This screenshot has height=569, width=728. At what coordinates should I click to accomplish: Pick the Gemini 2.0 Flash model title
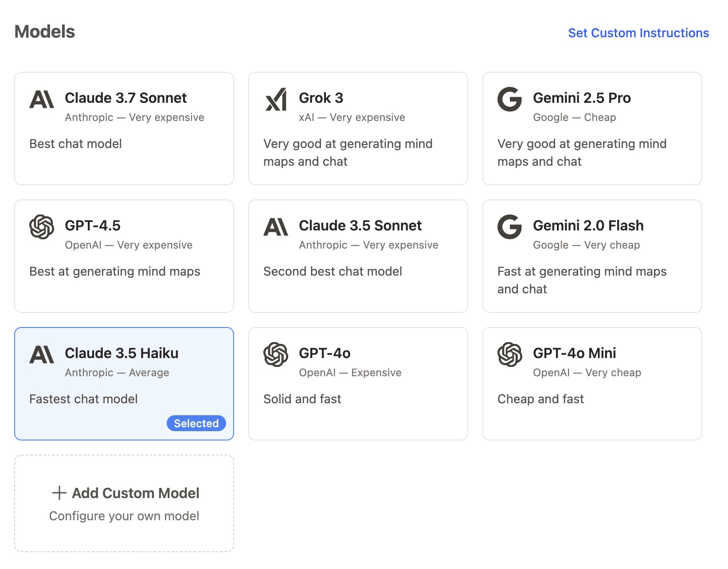click(588, 226)
